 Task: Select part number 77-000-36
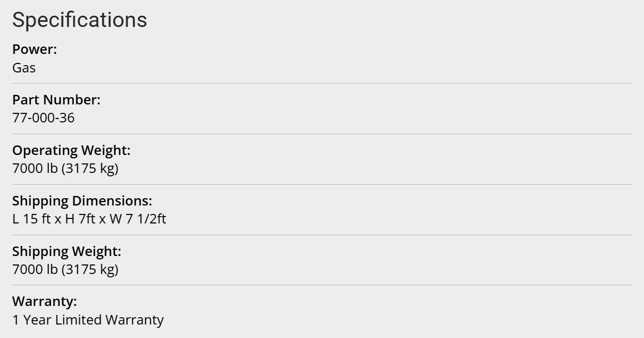pyautogui.click(x=43, y=118)
